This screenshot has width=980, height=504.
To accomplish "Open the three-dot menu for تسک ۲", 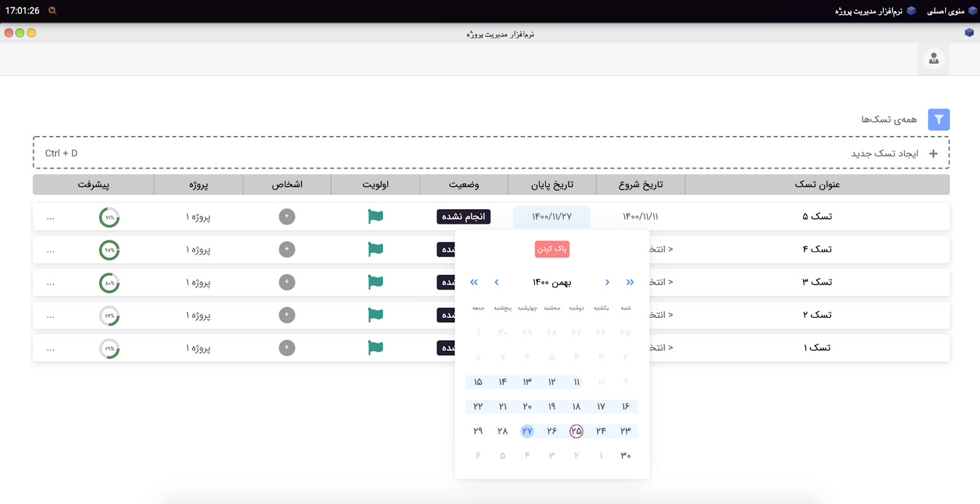I will point(50,317).
